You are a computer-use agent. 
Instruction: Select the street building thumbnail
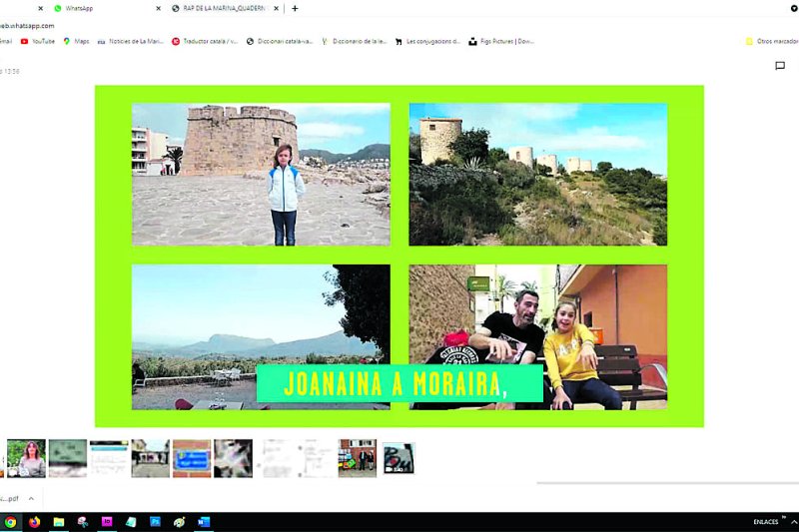click(151, 458)
